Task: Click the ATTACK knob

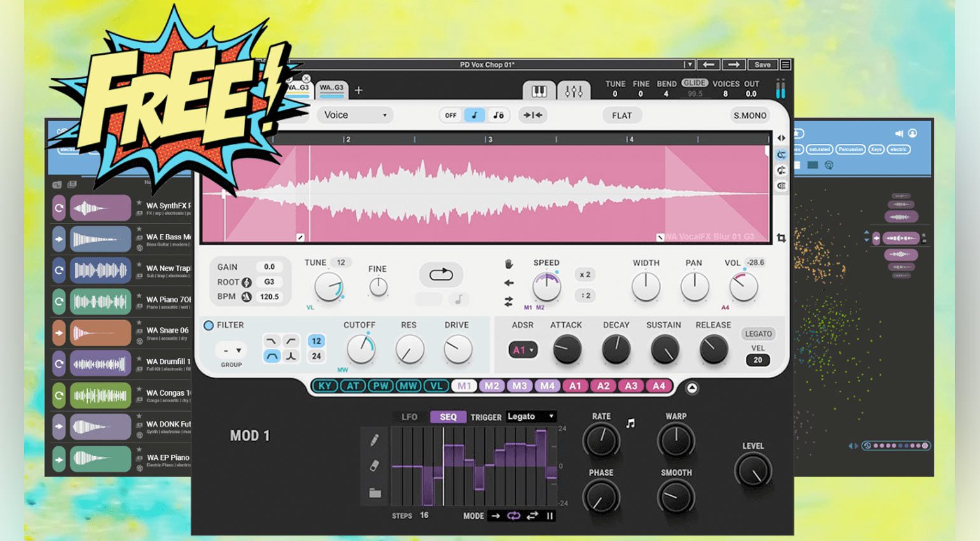Action: tap(566, 349)
